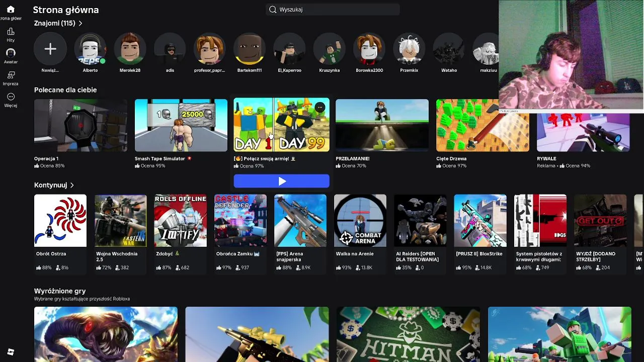
Task: Open Więcej three-dots icon in sidebar
Action: click(x=11, y=97)
